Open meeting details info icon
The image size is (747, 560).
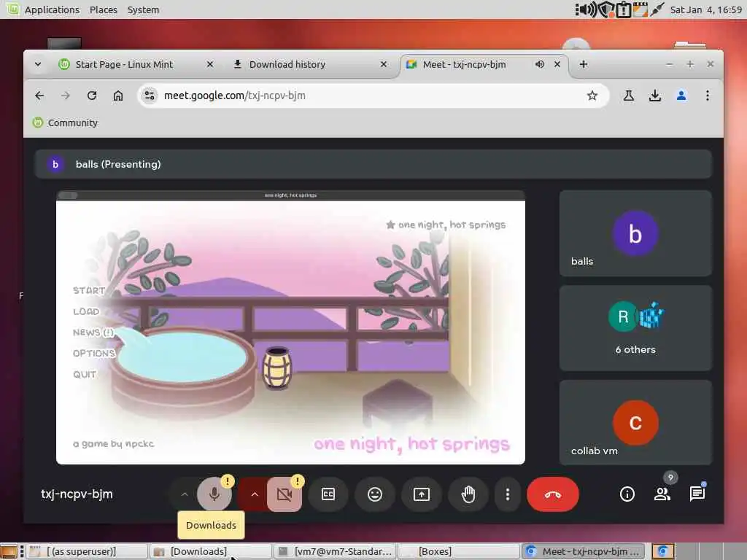tap(627, 494)
